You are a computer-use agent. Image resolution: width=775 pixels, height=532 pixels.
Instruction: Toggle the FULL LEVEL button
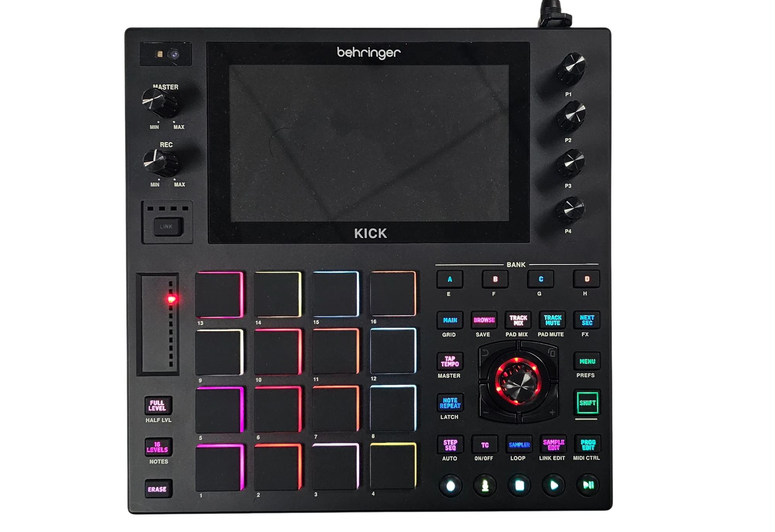tap(157, 405)
